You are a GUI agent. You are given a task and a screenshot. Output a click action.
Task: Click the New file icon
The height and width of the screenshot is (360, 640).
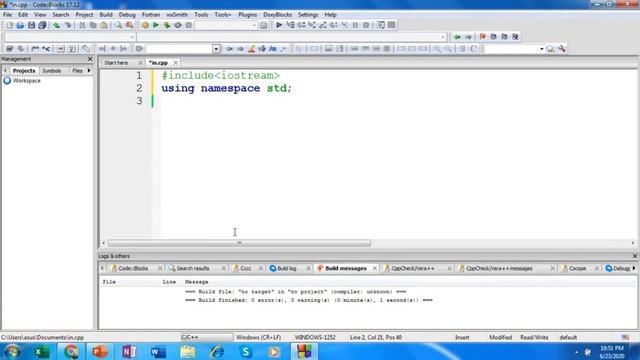point(9,25)
